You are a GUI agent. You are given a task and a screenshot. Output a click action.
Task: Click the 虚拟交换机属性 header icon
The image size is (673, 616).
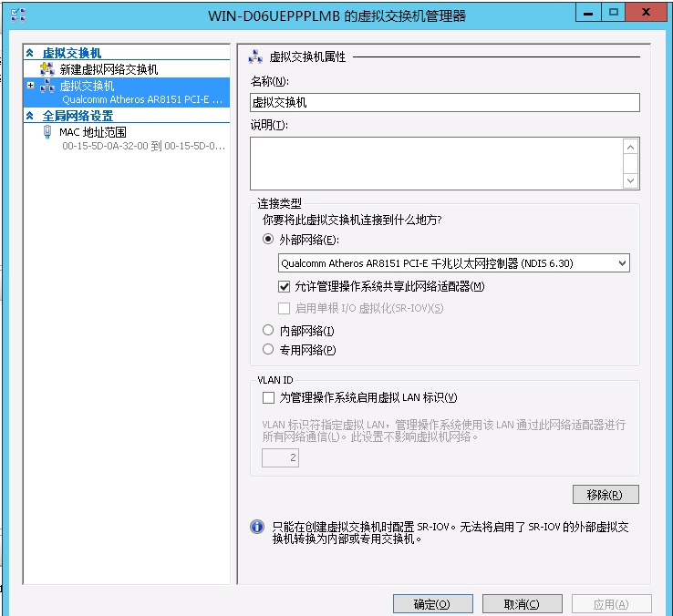point(256,56)
